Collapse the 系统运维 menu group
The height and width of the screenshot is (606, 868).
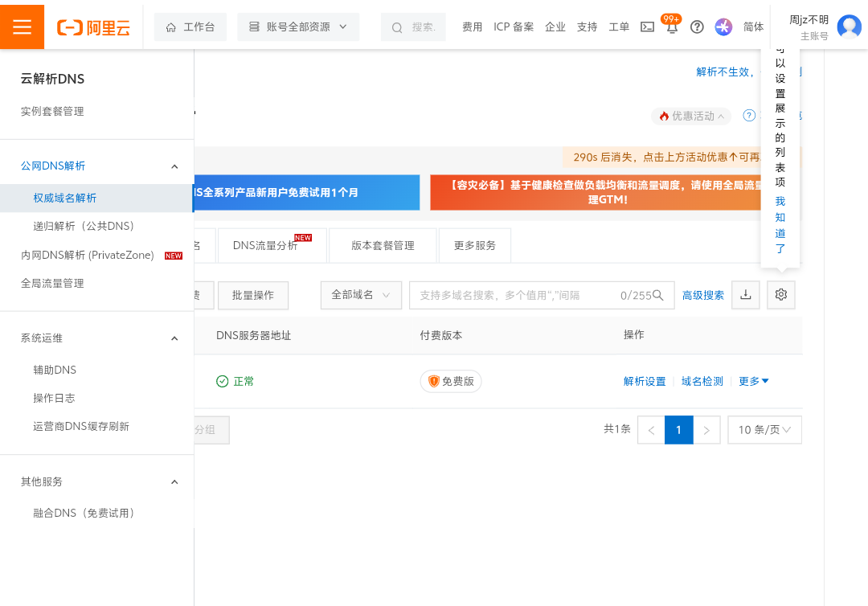click(x=174, y=338)
